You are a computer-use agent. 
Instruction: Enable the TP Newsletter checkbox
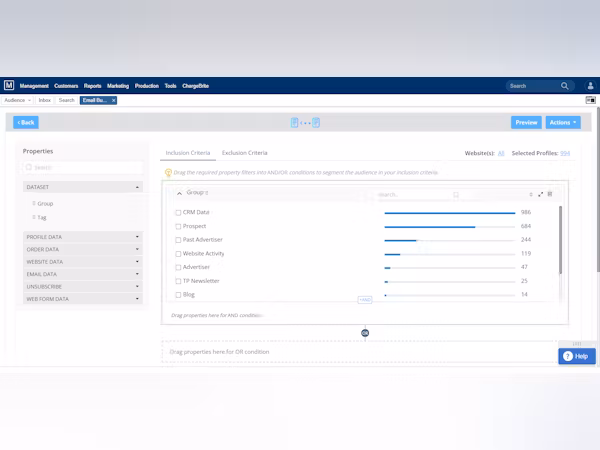178,281
